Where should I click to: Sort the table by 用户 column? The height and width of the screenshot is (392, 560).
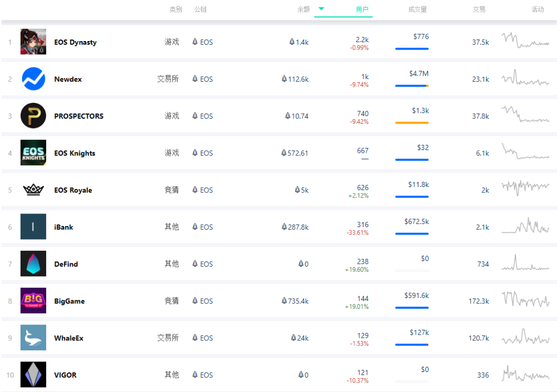point(362,10)
